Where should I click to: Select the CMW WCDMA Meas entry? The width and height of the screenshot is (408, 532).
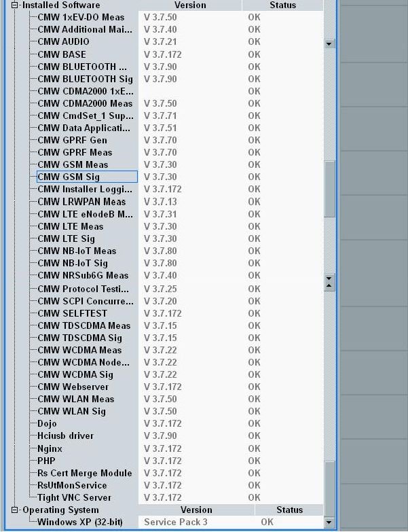[x=79, y=350]
